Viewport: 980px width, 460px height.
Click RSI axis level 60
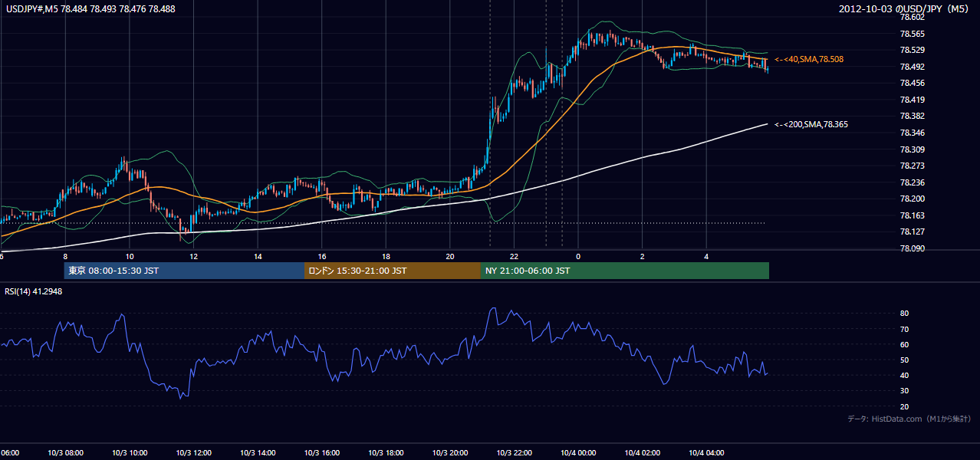904,344
